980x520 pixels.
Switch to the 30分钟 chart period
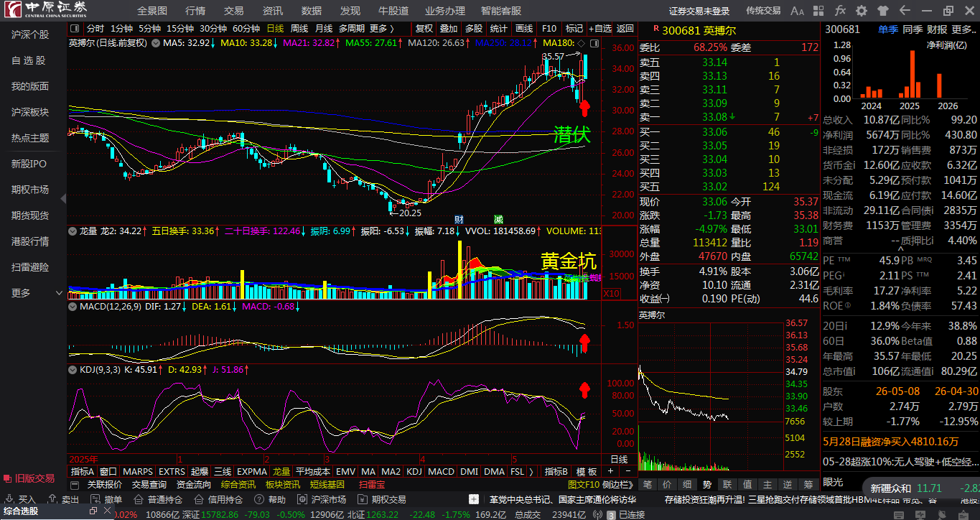213,29
